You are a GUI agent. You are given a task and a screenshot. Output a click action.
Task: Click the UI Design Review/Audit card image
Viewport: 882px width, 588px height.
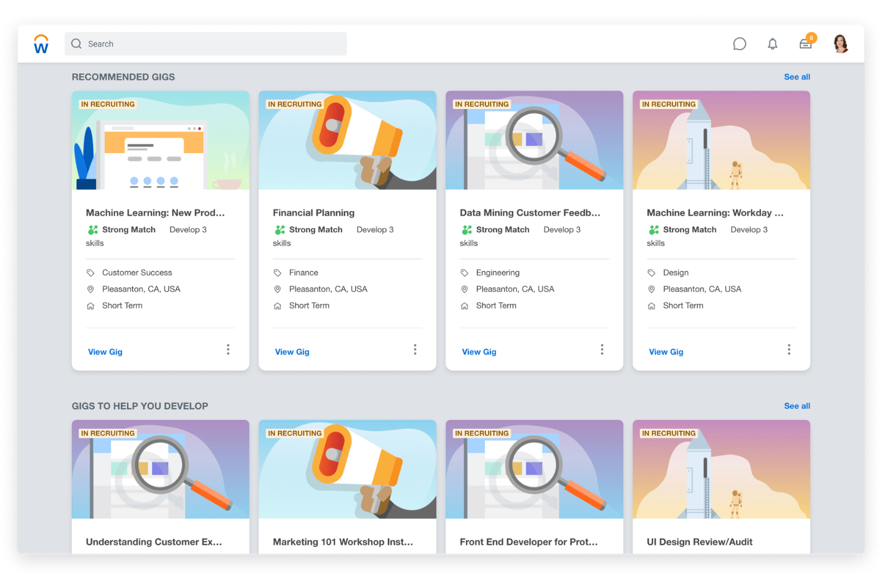click(x=721, y=469)
